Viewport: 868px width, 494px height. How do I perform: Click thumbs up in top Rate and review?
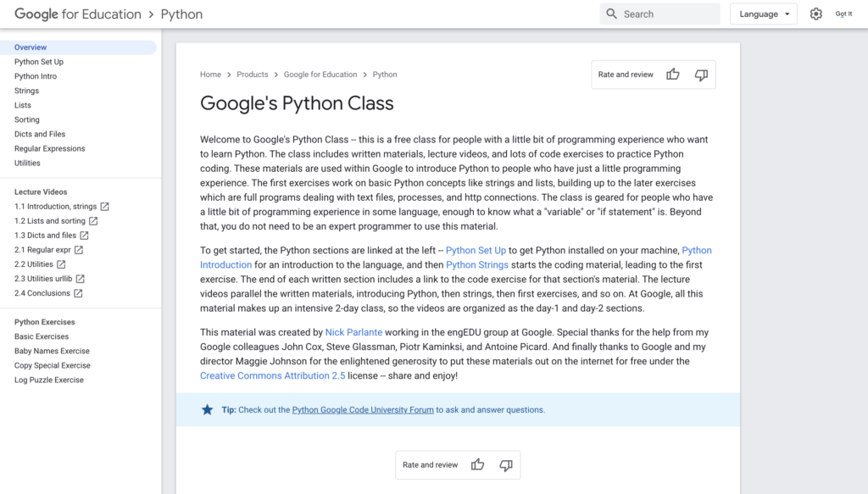672,74
